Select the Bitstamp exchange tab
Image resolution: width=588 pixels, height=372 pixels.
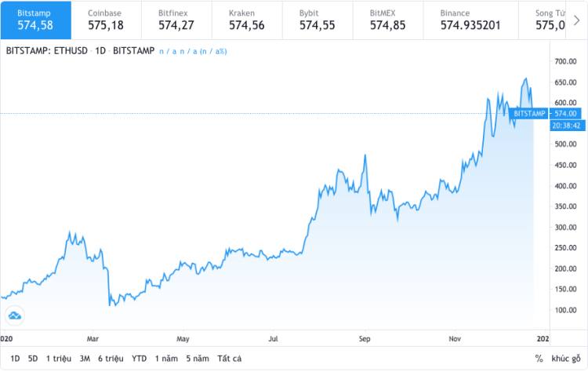point(35,20)
